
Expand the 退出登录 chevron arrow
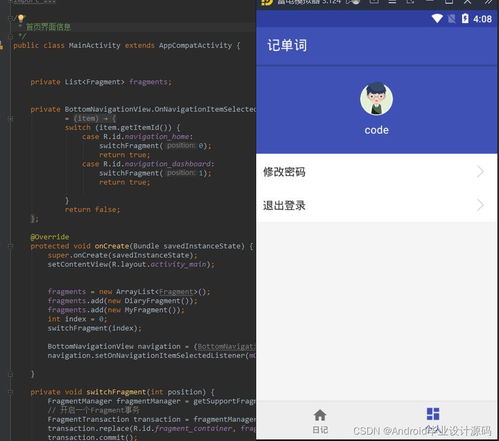[480, 205]
